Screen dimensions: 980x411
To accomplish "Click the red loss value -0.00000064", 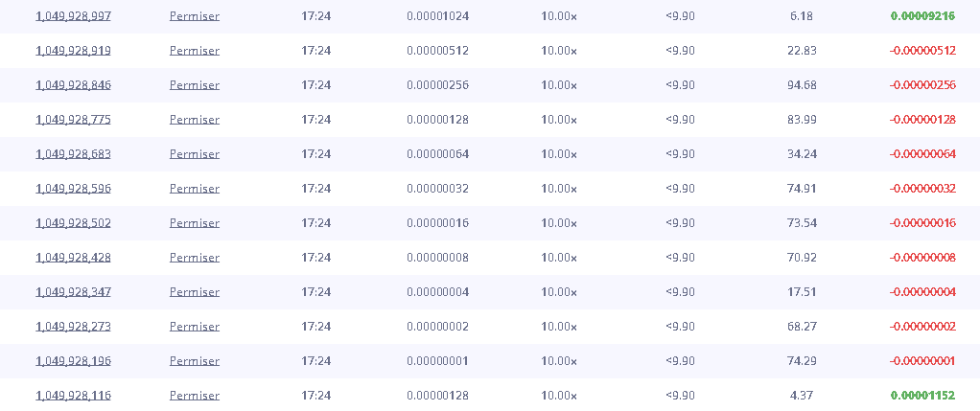I will (x=922, y=154).
